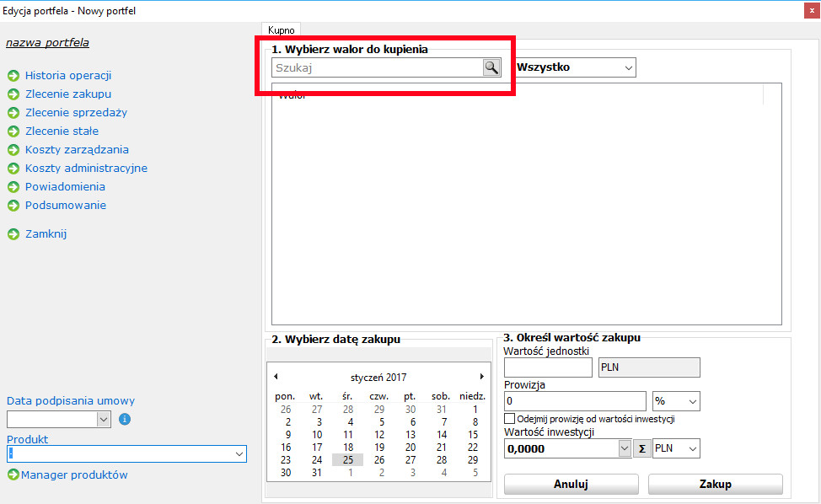Toggle Odejmij prowizję od wartości inwestycji checkbox

tap(509, 419)
